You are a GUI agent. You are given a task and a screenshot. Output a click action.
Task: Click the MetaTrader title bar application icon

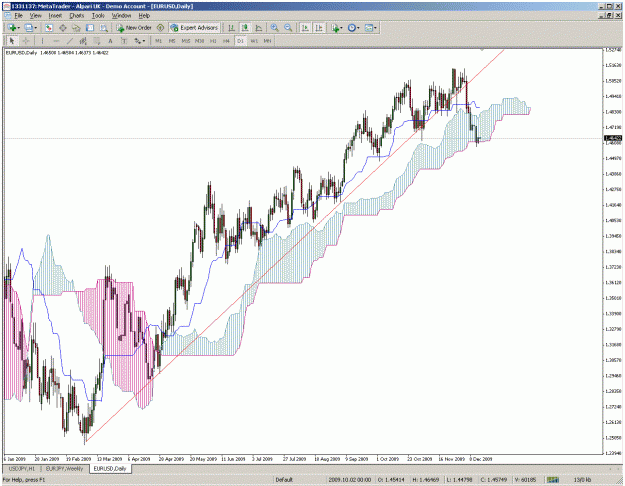[6, 6]
